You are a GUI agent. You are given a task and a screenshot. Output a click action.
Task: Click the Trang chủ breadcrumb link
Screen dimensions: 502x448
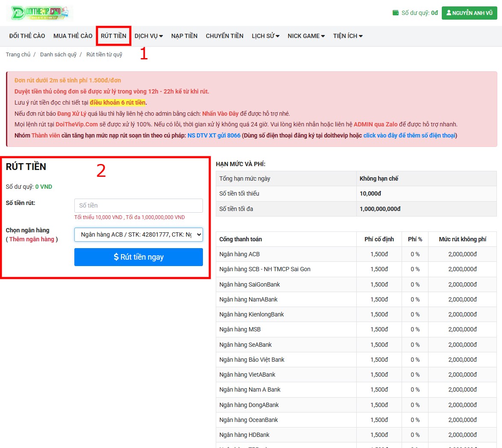(x=18, y=55)
